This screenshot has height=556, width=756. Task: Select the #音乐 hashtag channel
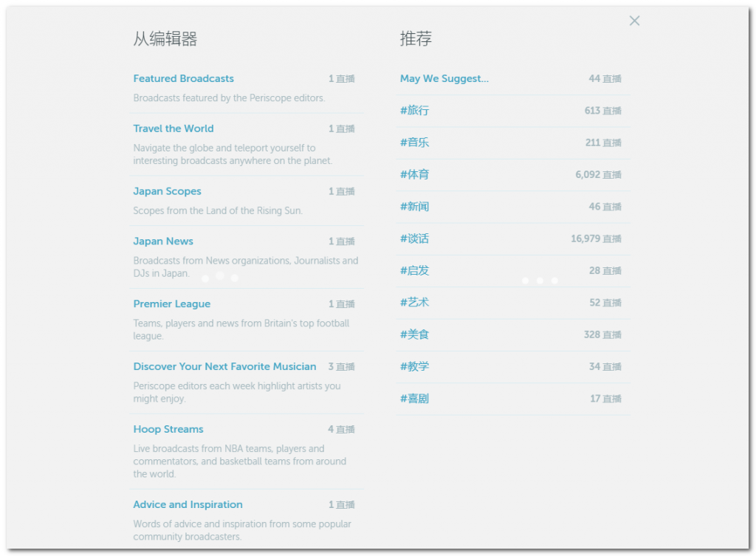point(414,143)
